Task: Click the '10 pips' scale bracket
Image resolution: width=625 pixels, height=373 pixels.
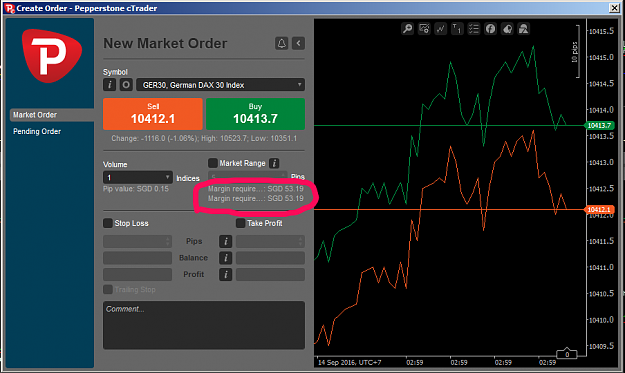Action: pos(576,51)
